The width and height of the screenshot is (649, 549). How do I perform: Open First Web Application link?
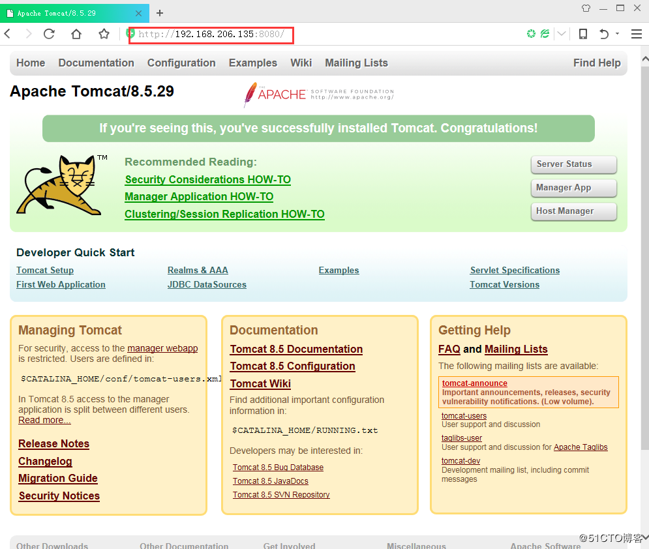[61, 285]
